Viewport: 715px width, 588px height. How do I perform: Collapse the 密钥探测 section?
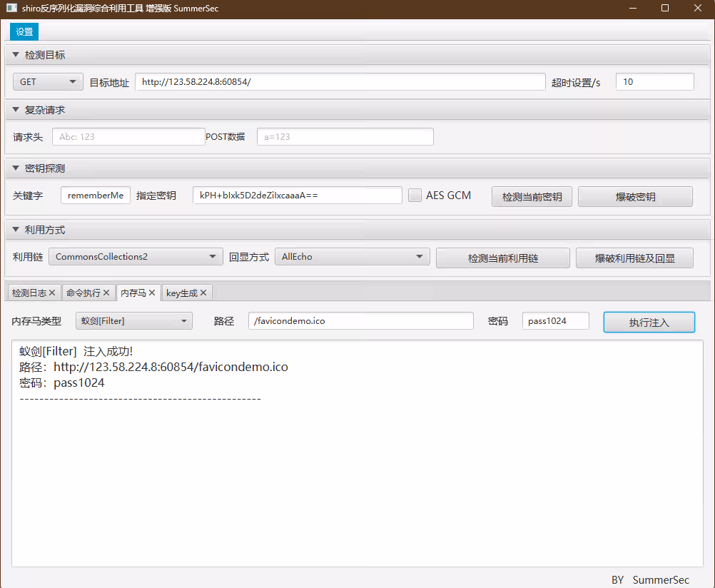pyautogui.click(x=16, y=168)
